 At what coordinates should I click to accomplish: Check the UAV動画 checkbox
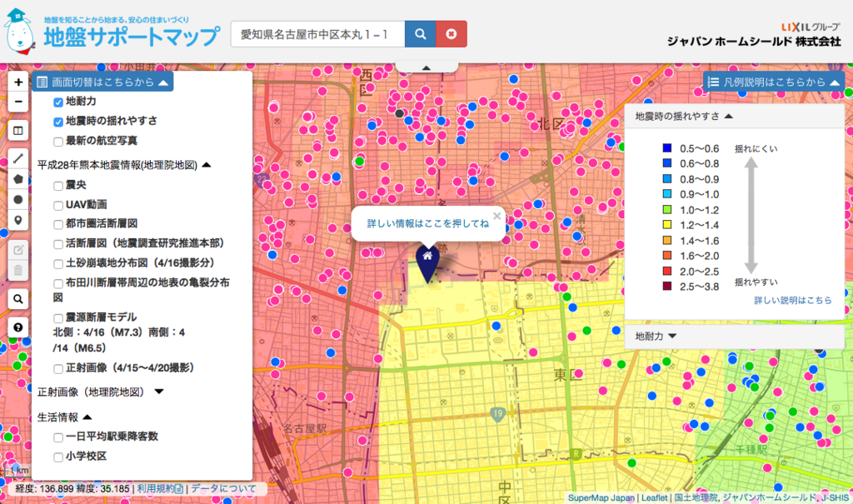click(x=58, y=205)
